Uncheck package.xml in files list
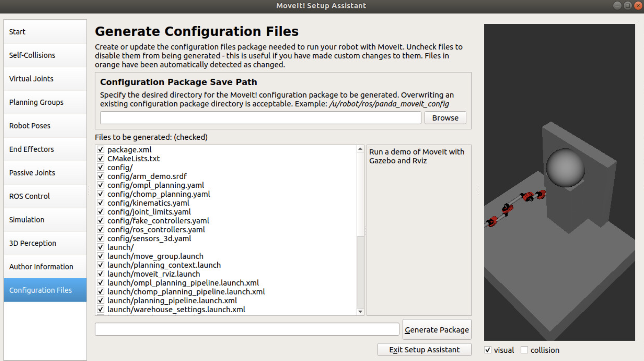Image resolution: width=644 pixels, height=361 pixels. (101, 150)
